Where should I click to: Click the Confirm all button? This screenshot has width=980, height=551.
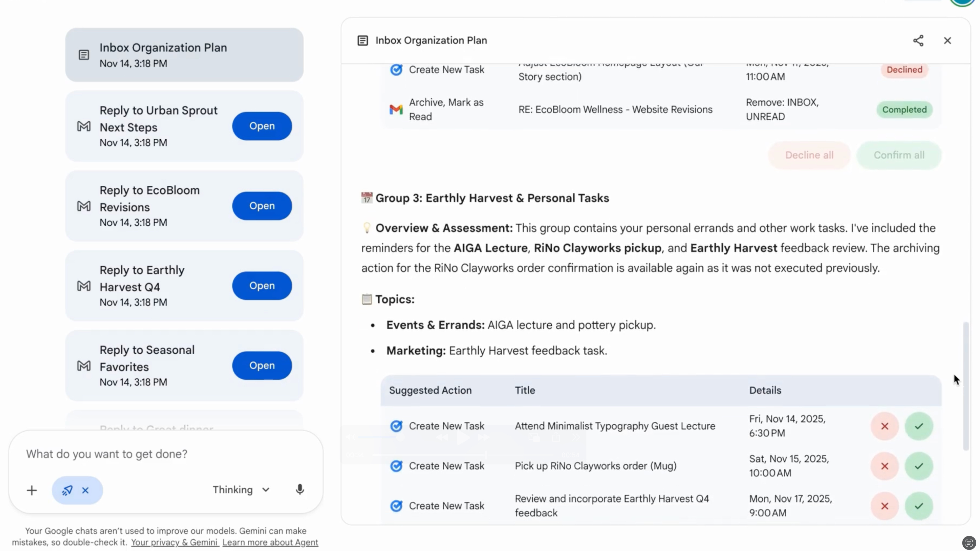[899, 155]
